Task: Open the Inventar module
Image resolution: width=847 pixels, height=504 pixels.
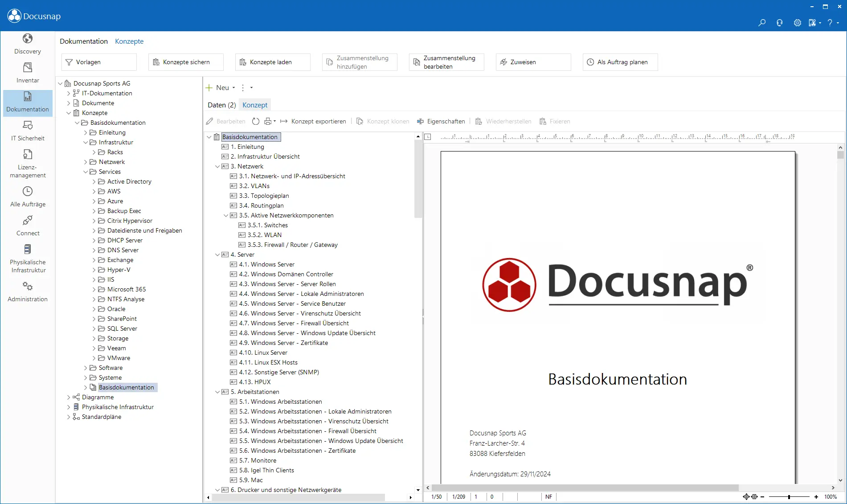Action: (28, 73)
